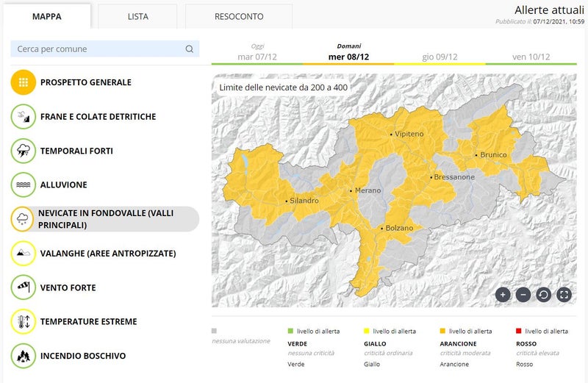Zoom out of the map
The width and height of the screenshot is (588, 383).
[x=523, y=295]
